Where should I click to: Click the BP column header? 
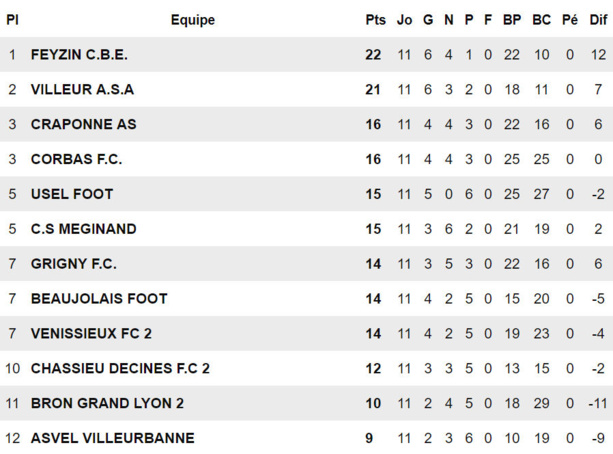pyautogui.click(x=512, y=20)
